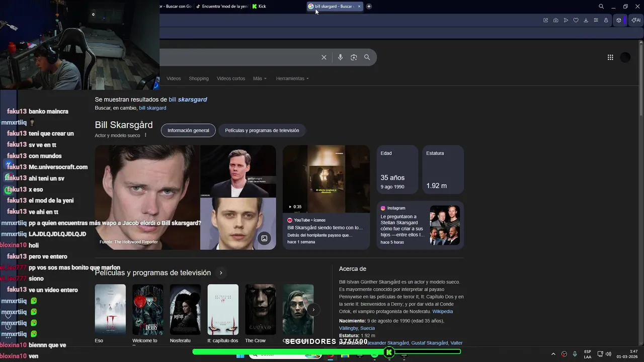Screen dimensions: 644x362
Task: Open the browser profile icon
Action: (x=606, y=20)
